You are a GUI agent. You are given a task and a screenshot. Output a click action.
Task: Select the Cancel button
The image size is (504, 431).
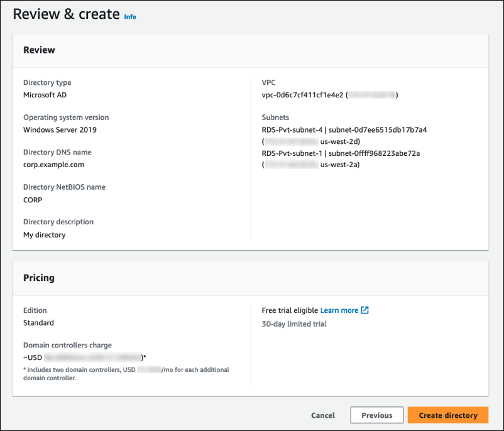(322, 415)
